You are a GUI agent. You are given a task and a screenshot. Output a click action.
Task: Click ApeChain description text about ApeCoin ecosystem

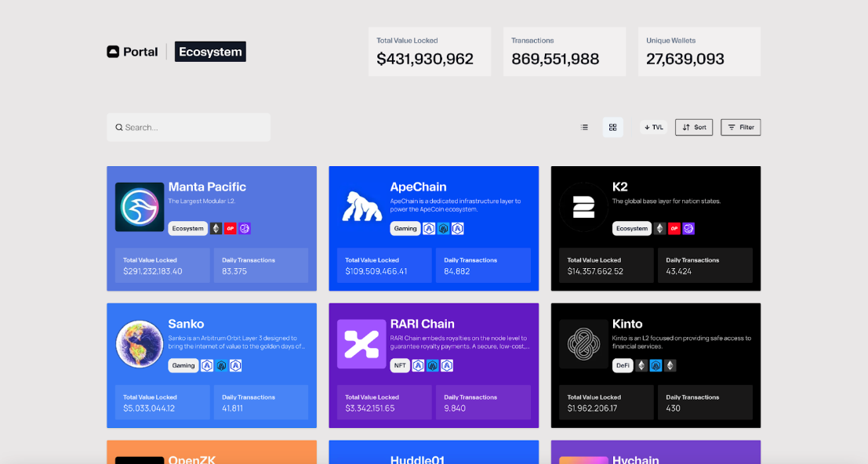tap(455, 205)
